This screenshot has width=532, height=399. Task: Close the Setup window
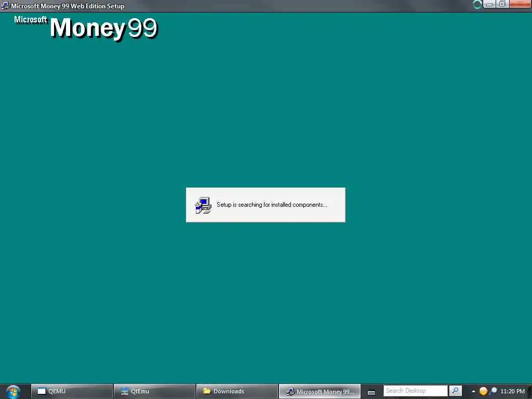pos(520,4)
